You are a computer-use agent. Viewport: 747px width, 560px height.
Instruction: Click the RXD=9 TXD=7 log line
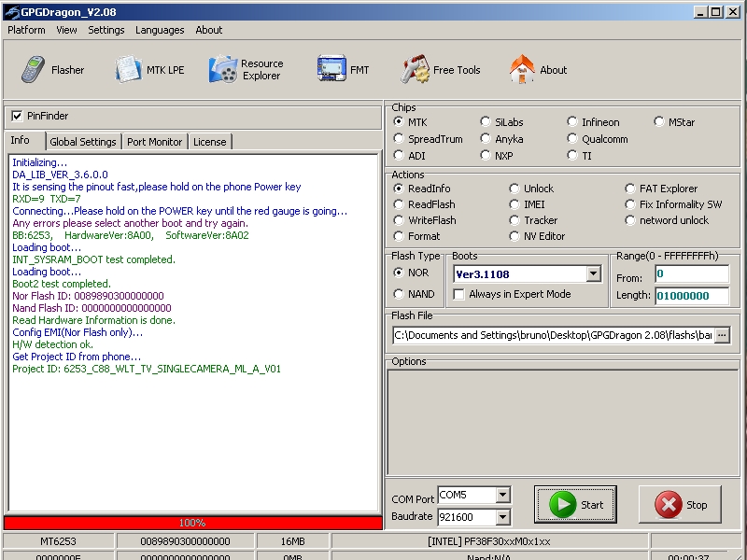pyautogui.click(x=46, y=199)
